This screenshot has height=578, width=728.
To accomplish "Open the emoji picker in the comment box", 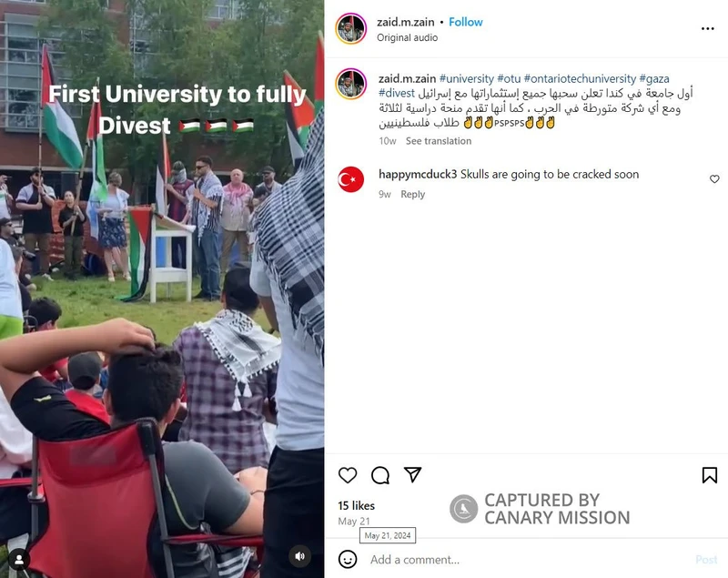I will (348, 559).
